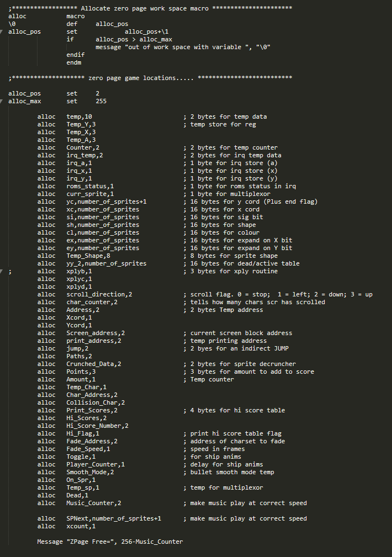Click the 'Crunched_Data,2' variable
The height and width of the screenshot is (557, 392).
tap(94, 364)
